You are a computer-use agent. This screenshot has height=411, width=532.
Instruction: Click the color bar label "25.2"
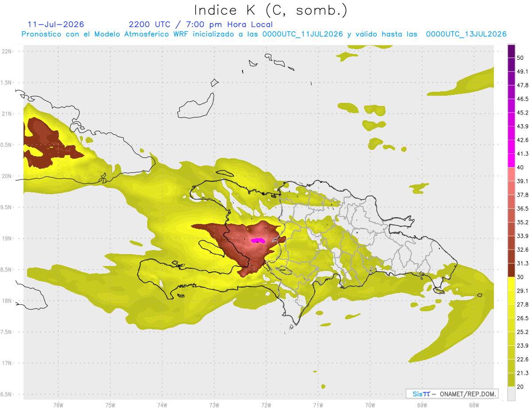pos(523,332)
